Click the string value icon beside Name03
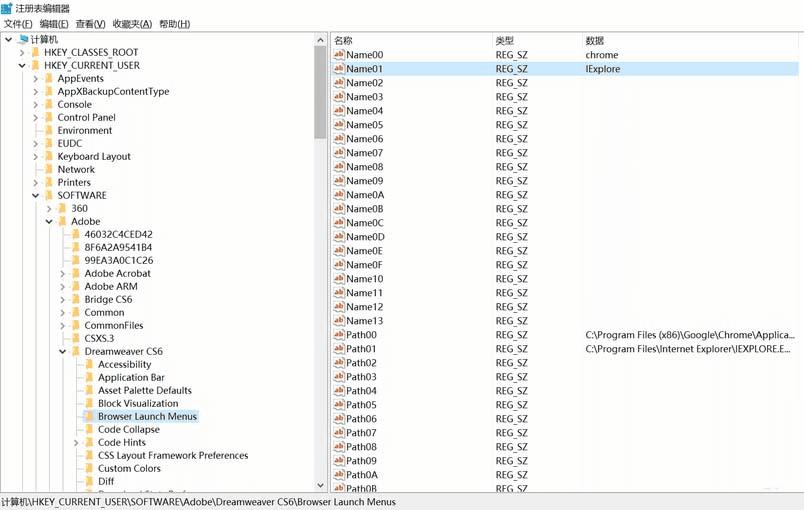The width and height of the screenshot is (804, 510). click(338, 96)
